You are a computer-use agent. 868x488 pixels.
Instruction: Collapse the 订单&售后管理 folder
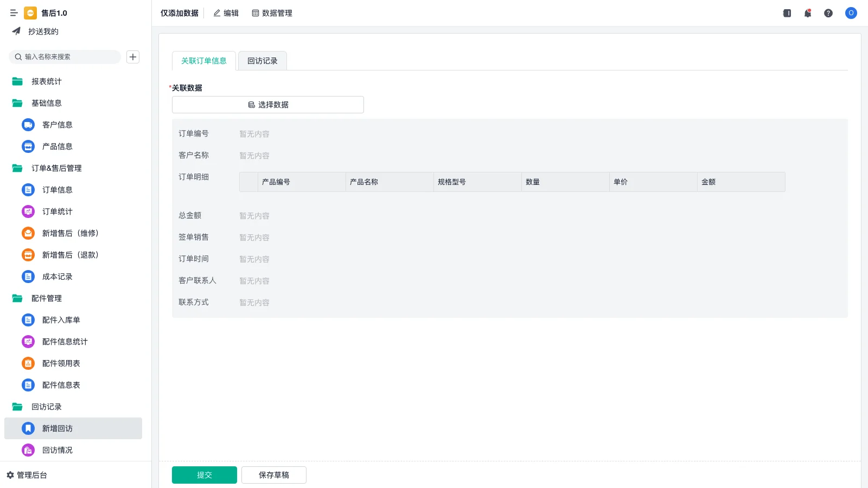(x=56, y=168)
